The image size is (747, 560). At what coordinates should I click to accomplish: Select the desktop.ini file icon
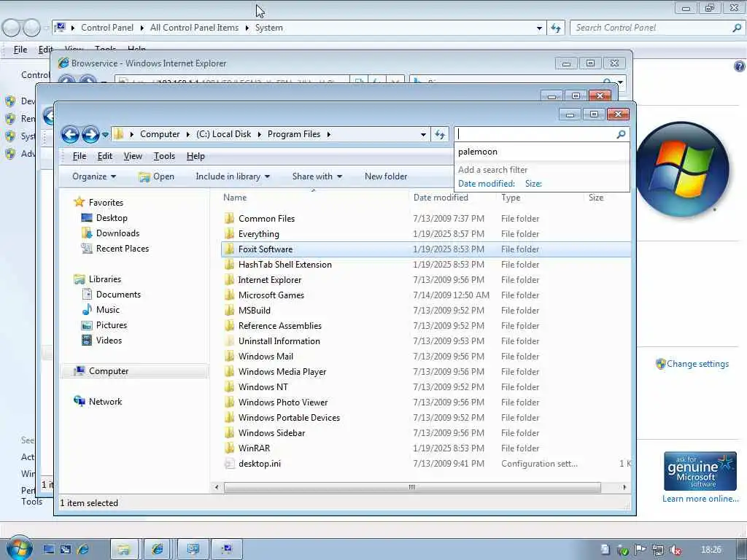coord(229,464)
